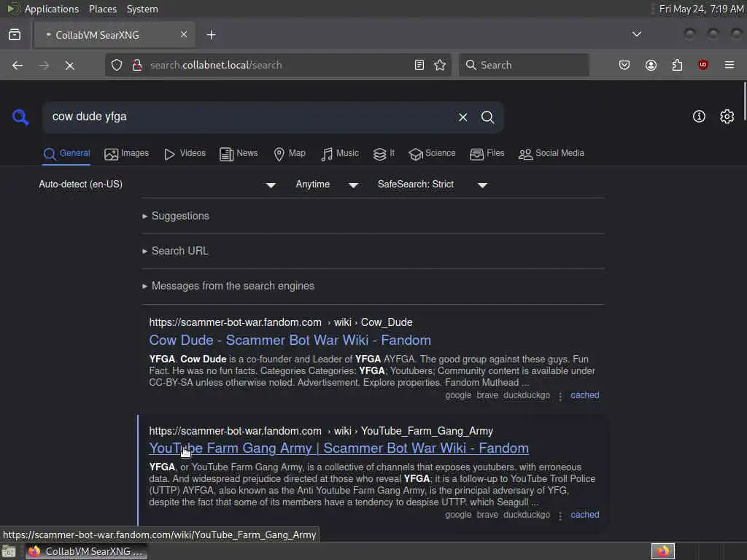Screen dimensions: 747x560
Task: Open tracking protection shield icon
Action: tap(117, 65)
